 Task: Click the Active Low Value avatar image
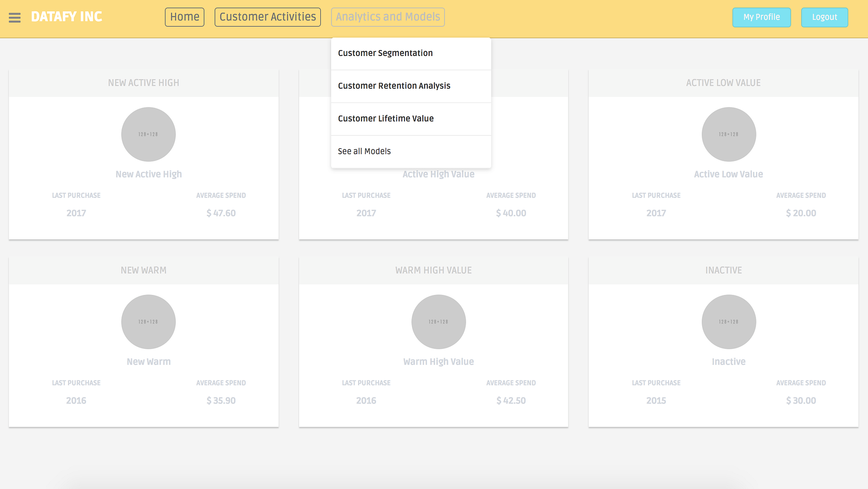tap(729, 135)
